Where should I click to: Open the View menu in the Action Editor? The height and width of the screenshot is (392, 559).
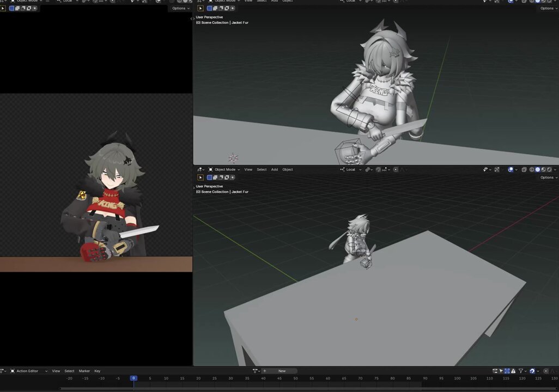56,371
